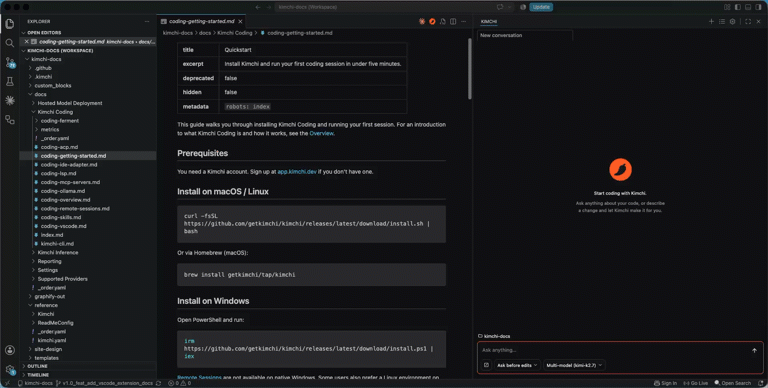Open the chat dropdown arrow in title bar
Screen dimensions: 768x388
coord(509,7)
